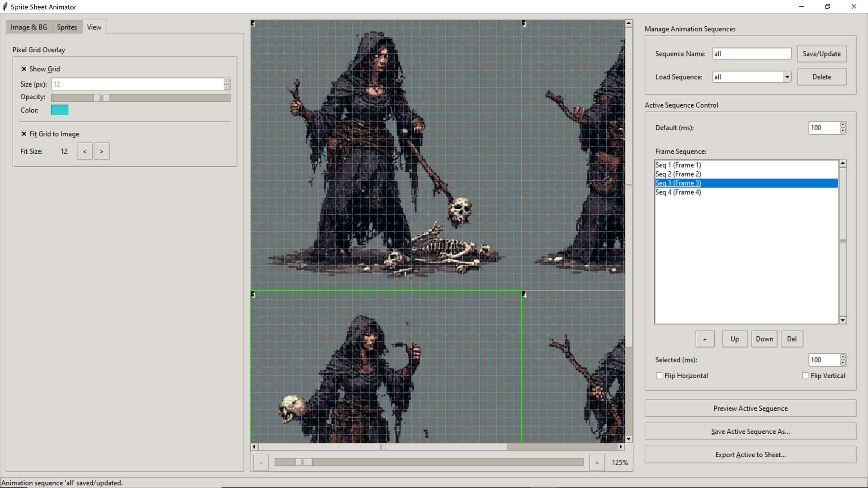
Task: Click sprite frame 4 on the canvas
Action: tap(574, 367)
